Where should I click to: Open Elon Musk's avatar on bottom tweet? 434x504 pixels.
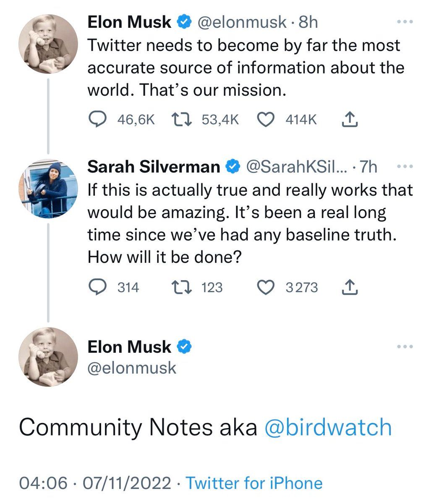pos(48,357)
